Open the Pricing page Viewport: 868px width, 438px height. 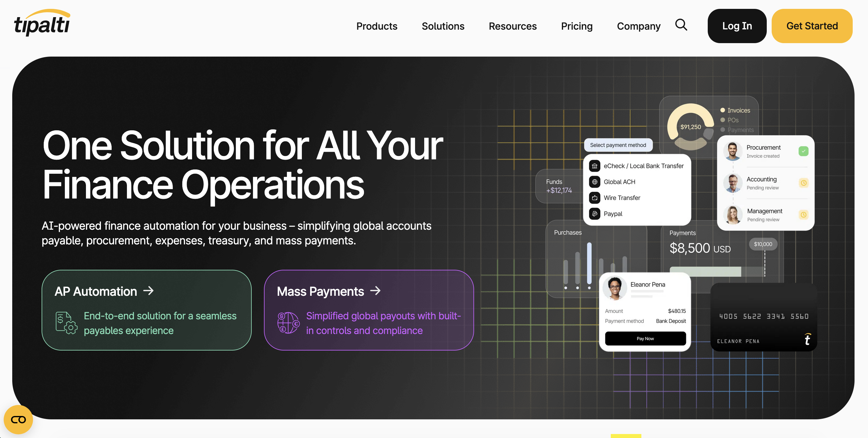577,26
